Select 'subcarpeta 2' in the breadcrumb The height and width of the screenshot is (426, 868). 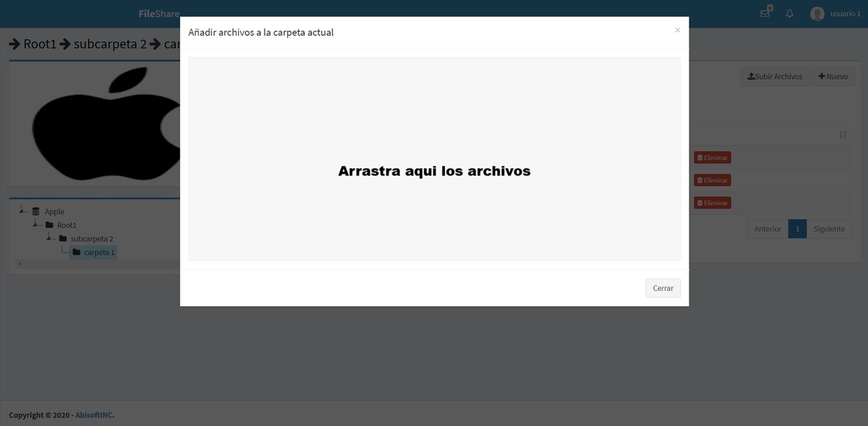110,44
